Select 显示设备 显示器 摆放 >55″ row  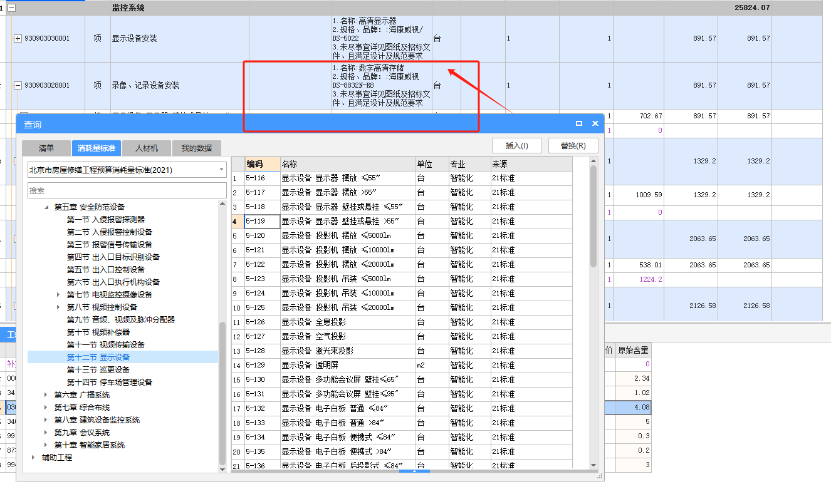402,193
